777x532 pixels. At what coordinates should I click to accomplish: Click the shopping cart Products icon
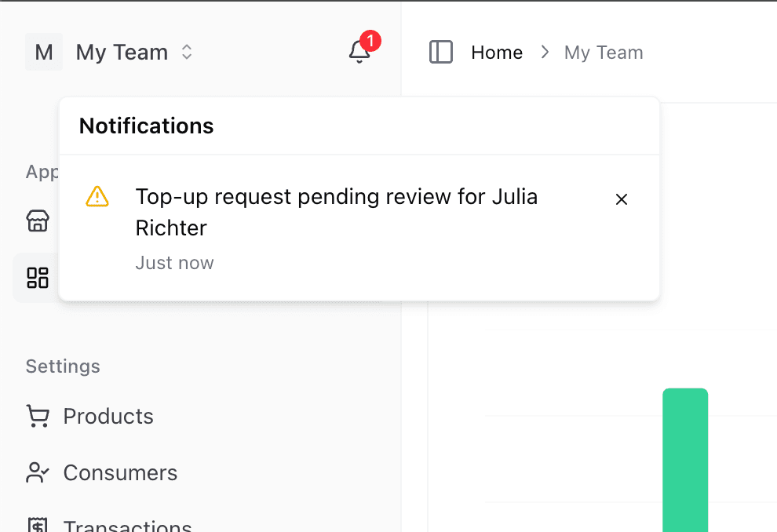(38, 416)
